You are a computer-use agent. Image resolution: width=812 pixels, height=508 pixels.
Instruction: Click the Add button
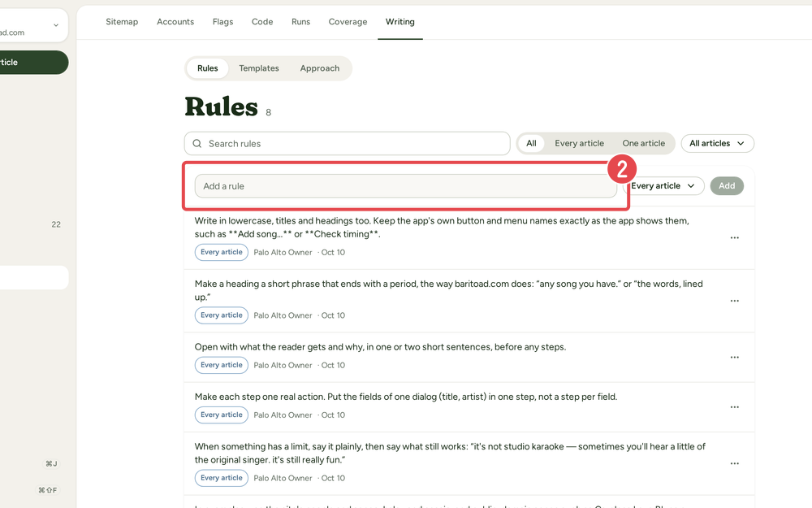727,185
